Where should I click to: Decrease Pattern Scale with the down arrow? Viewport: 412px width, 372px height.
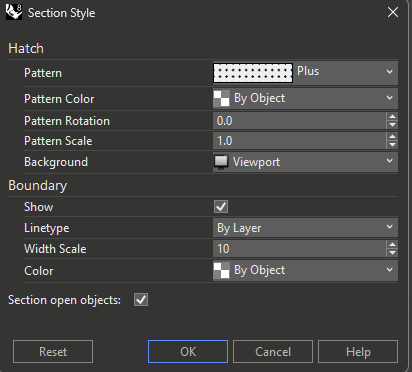click(392, 145)
